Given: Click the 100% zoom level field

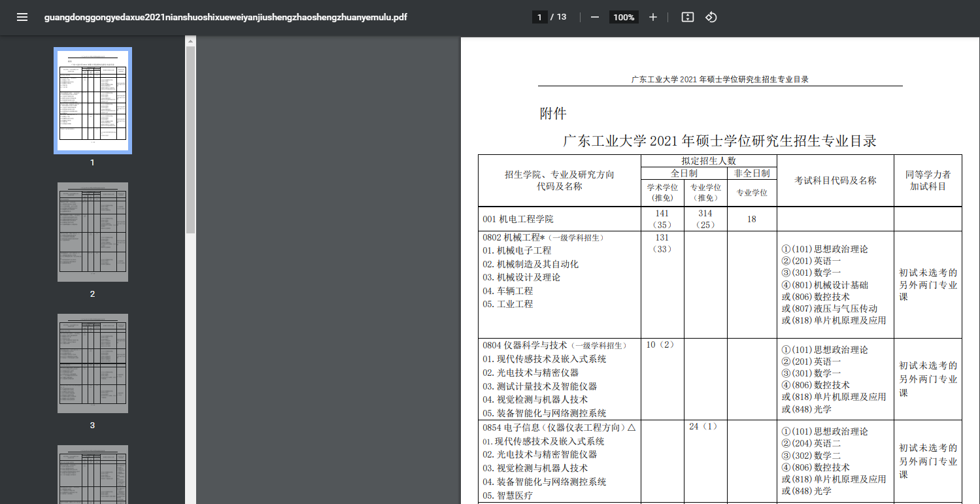Looking at the screenshot, I should coord(624,18).
